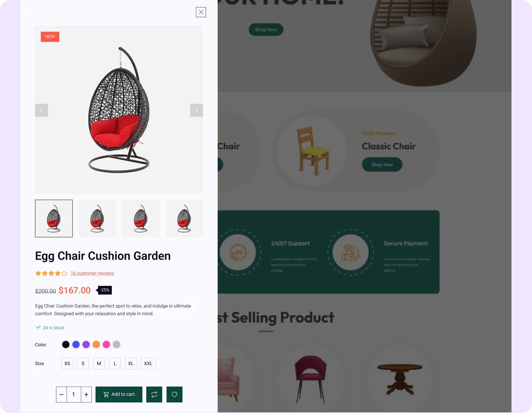Increase the quantity with plus button
Viewport: 532px width, 413px height.
[86, 394]
